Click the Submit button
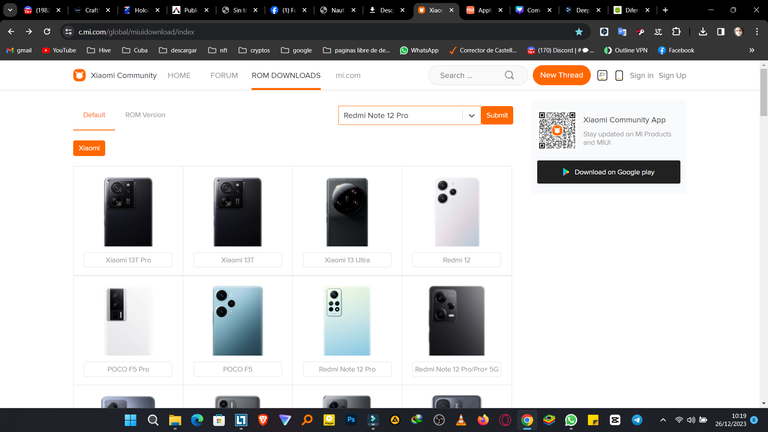The width and height of the screenshot is (768, 432). (x=497, y=115)
